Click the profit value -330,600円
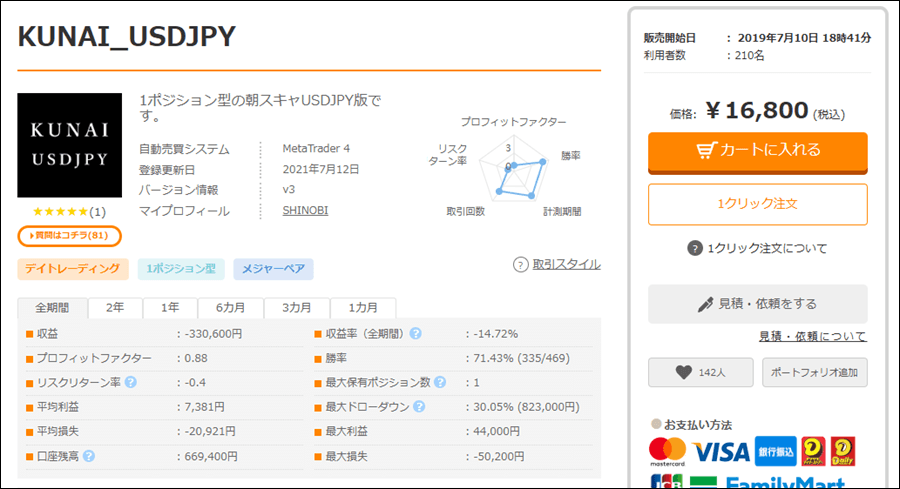The height and width of the screenshot is (489, 900). (213, 334)
